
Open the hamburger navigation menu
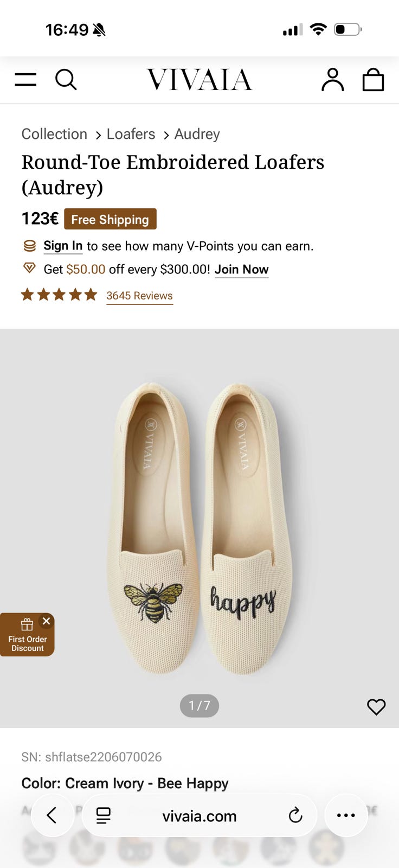pyautogui.click(x=25, y=80)
